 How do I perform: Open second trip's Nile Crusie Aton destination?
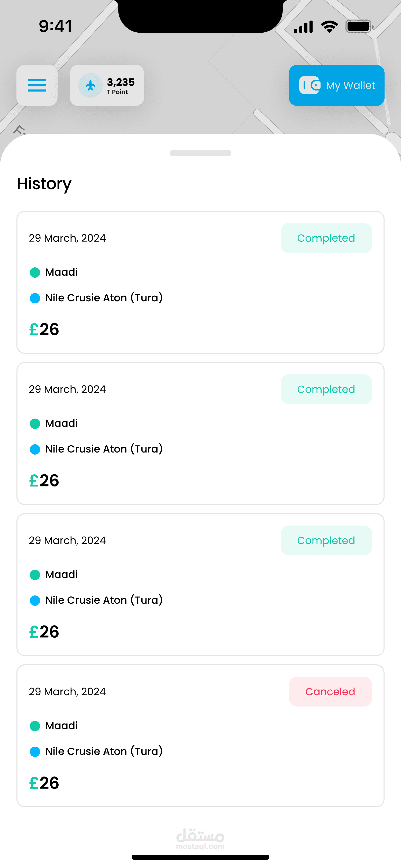point(104,449)
